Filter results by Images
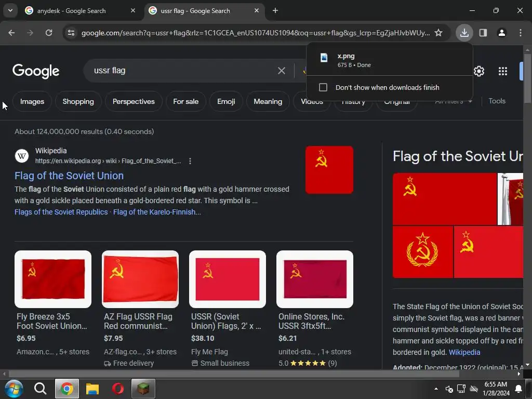This screenshot has width=532, height=399. point(32,101)
